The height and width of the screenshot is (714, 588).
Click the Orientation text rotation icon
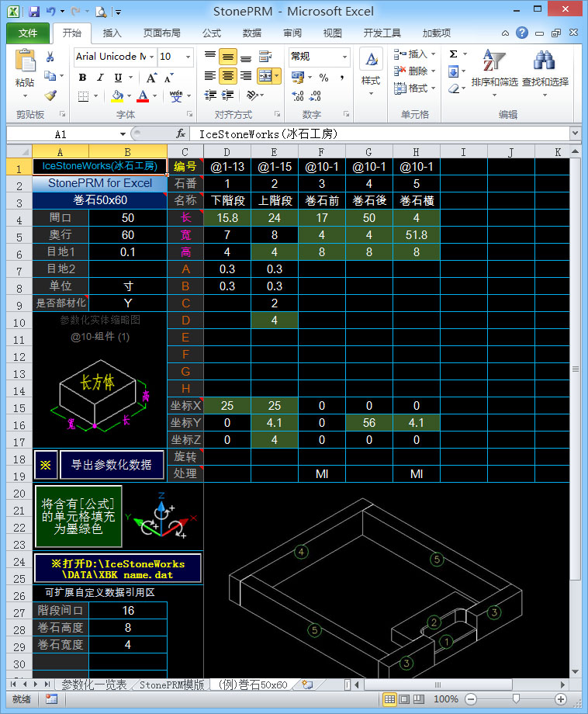(253, 95)
